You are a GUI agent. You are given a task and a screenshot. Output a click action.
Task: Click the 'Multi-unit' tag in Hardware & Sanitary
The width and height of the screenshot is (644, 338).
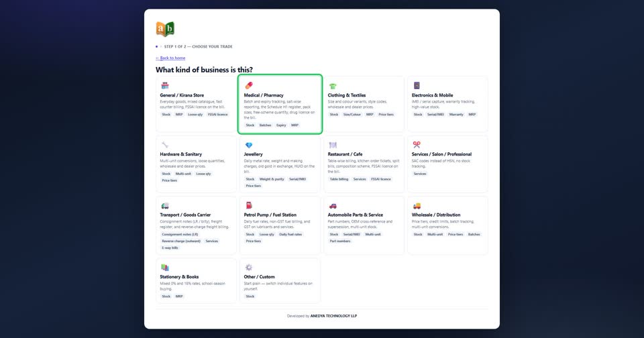(183, 174)
